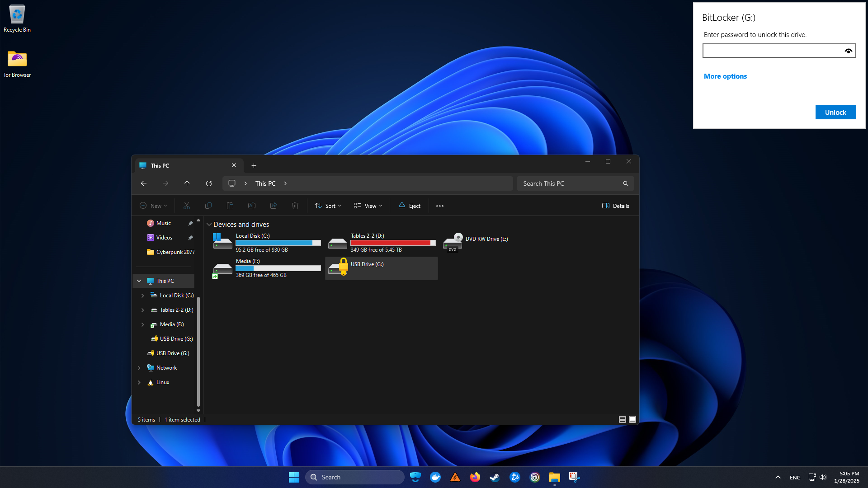This screenshot has width=868, height=488.
Task: Expand the Linux tree node
Action: pyautogui.click(x=139, y=382)
